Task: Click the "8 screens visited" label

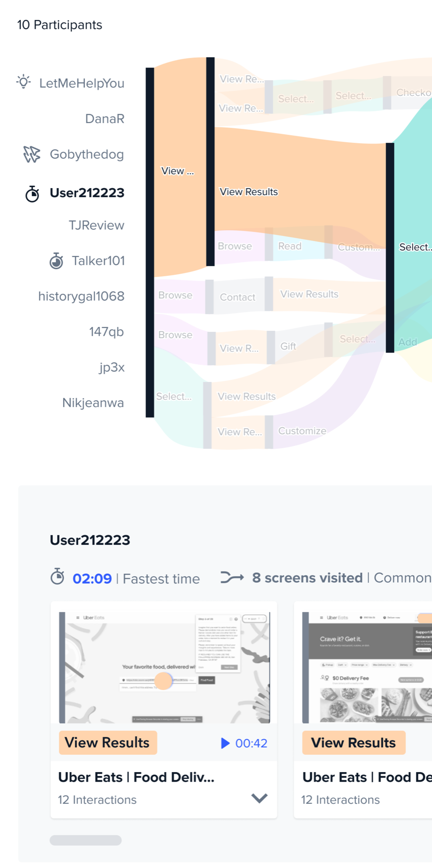Action: click(x=307, y=578)
